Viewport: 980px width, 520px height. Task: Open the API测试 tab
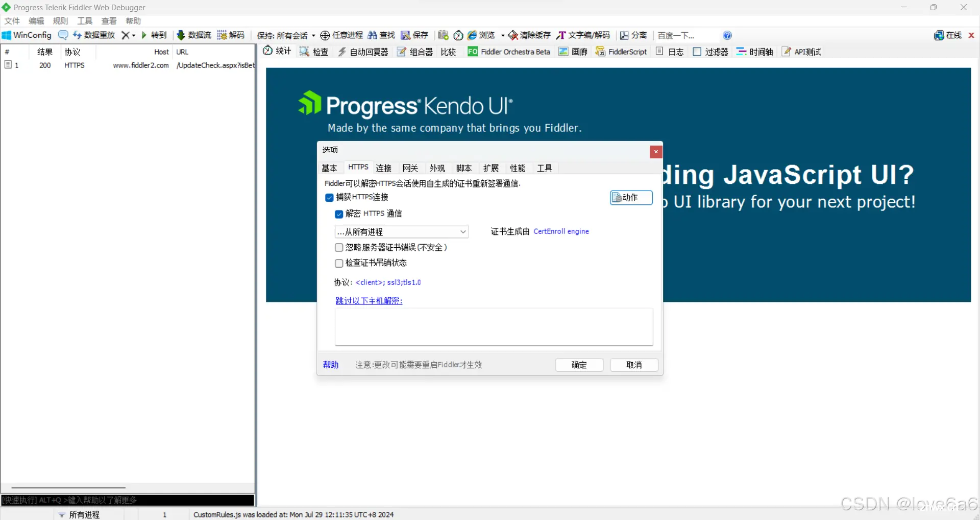click(x=801, y=52)
